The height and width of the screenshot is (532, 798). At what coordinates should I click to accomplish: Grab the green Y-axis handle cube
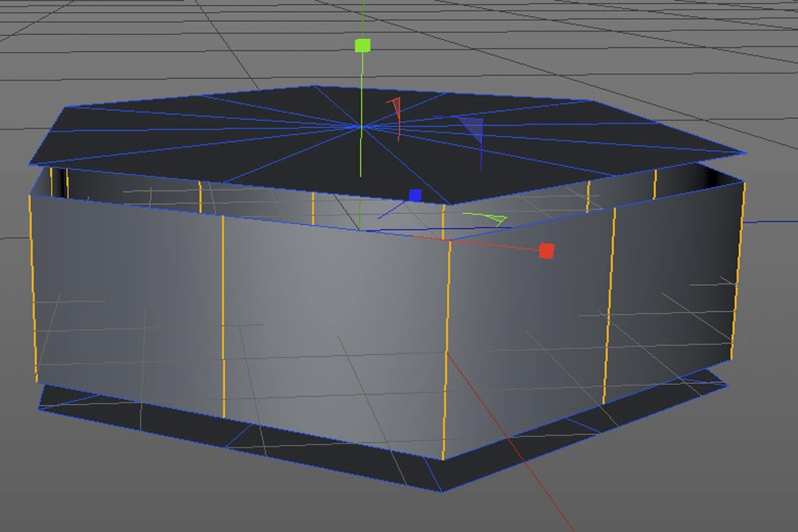(362, 45)
